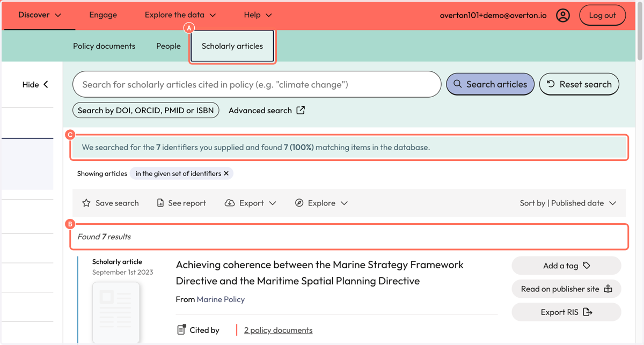Click the article document thumbnail
This screenshot has width=644, height=345.
point(116,312)
